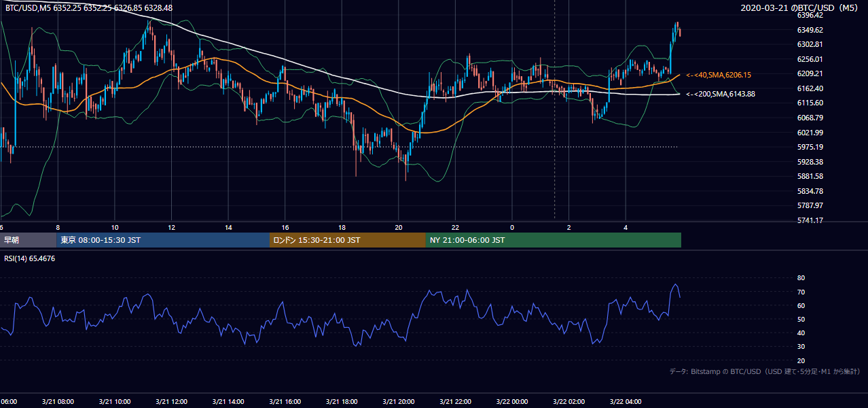
Task: Click price axis label 6162.40
Action: 810,88
